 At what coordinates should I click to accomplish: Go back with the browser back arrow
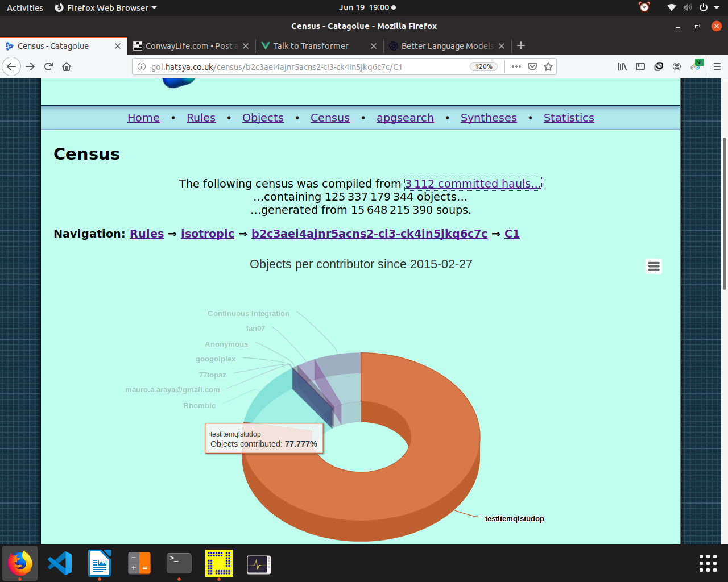click(x=11, y=66)
